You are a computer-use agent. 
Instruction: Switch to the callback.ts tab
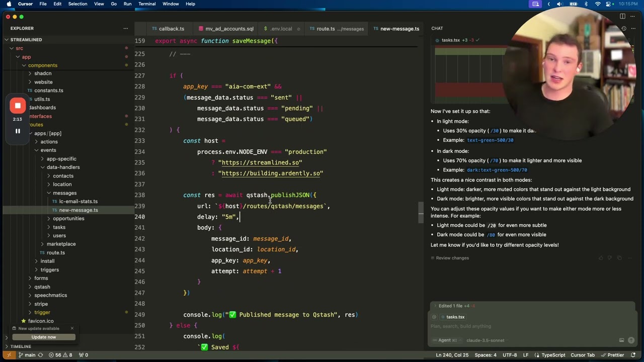pos(168,29)
